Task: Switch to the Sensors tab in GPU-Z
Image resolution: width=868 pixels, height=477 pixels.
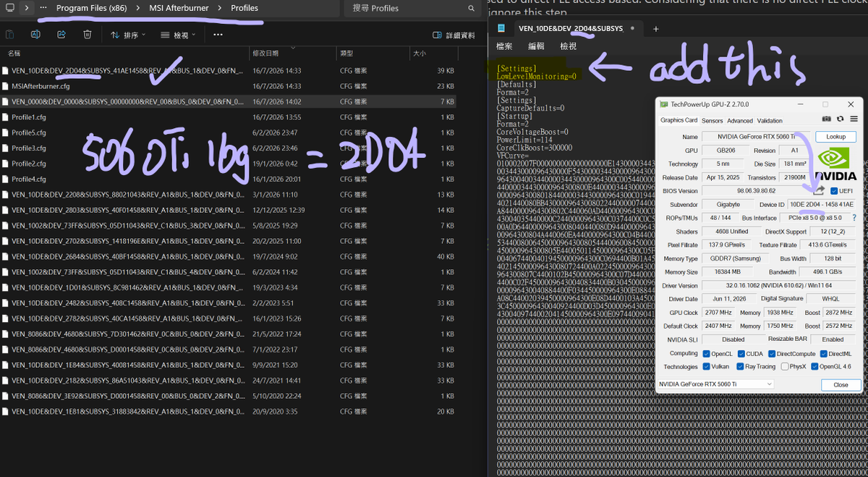Action: [x=712, y=121]
